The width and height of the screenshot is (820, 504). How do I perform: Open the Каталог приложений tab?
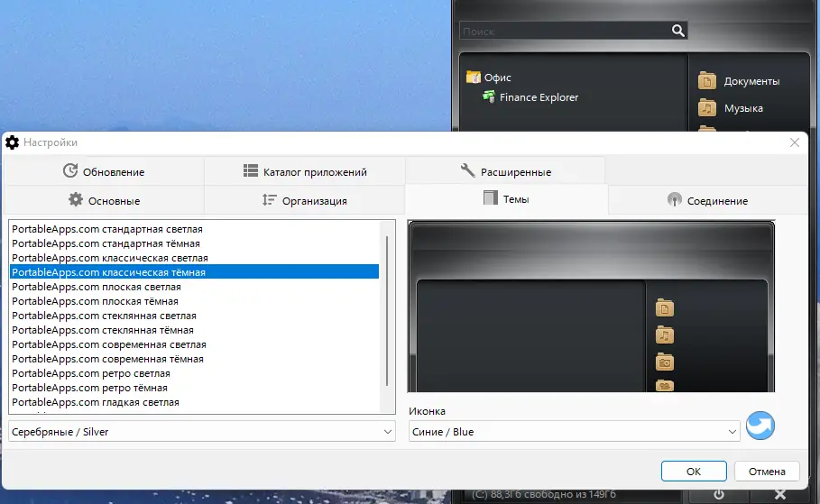(305, 171)
